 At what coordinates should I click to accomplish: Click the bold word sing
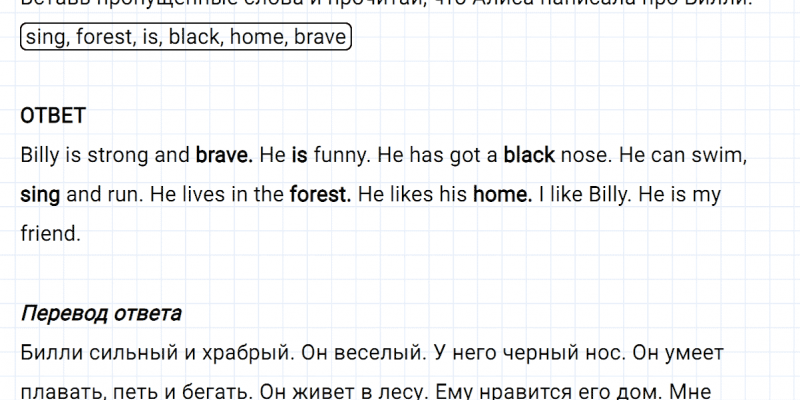(x=40, y=195)
